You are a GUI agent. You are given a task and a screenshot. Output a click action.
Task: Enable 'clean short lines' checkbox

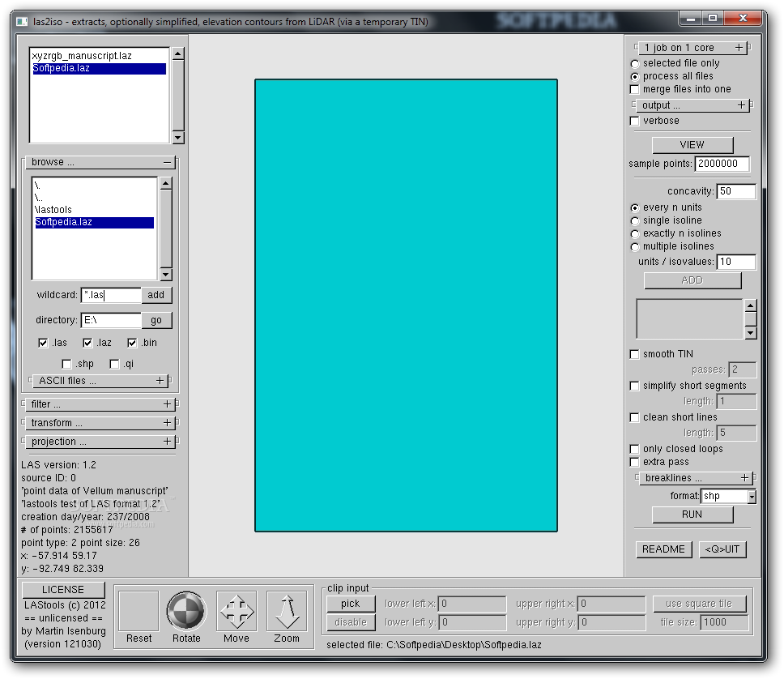[x=634, y=417]
